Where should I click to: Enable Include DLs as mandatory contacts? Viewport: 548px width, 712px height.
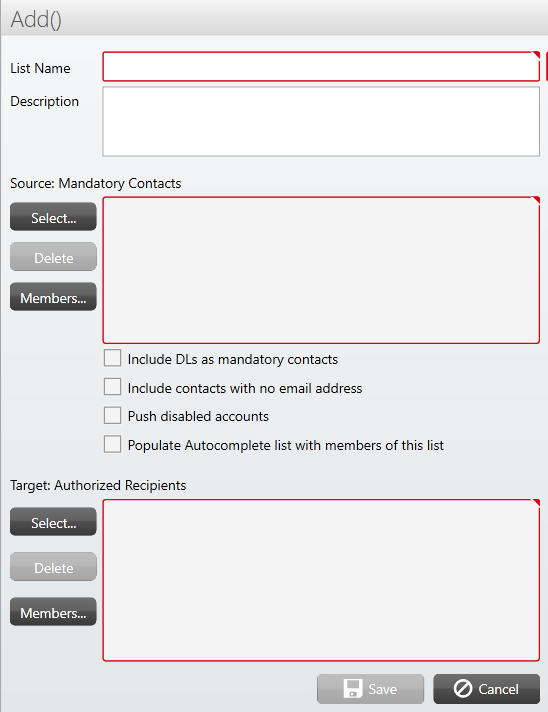(112, 358)
